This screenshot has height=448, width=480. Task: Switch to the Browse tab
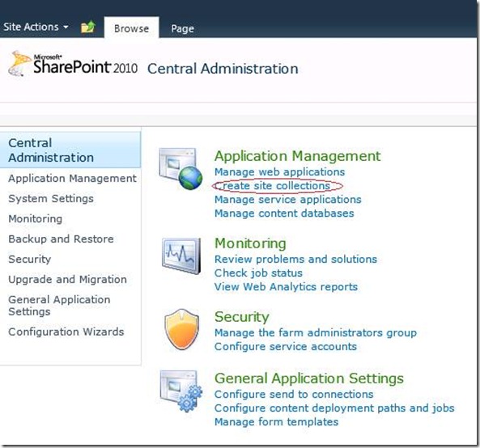point(132,28)
